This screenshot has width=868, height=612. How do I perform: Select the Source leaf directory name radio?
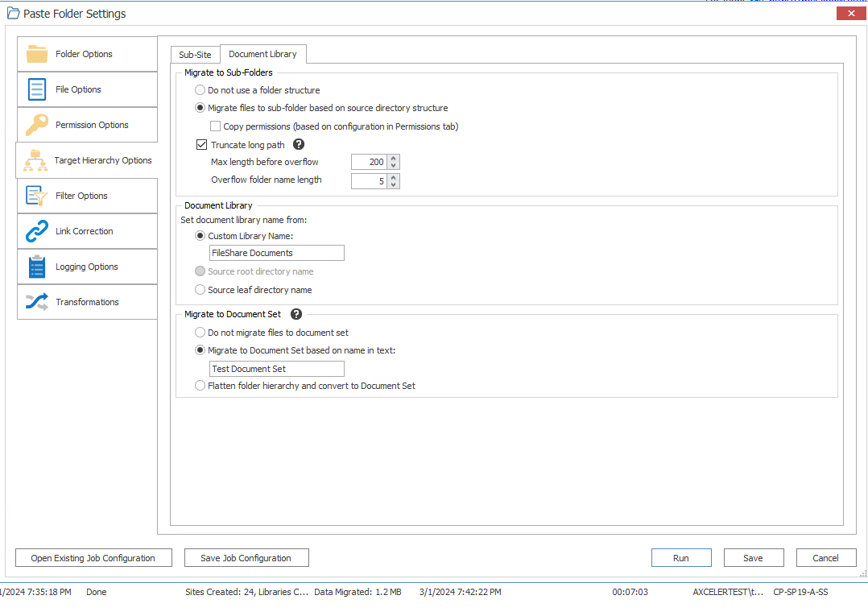click(x=200, y=289)
